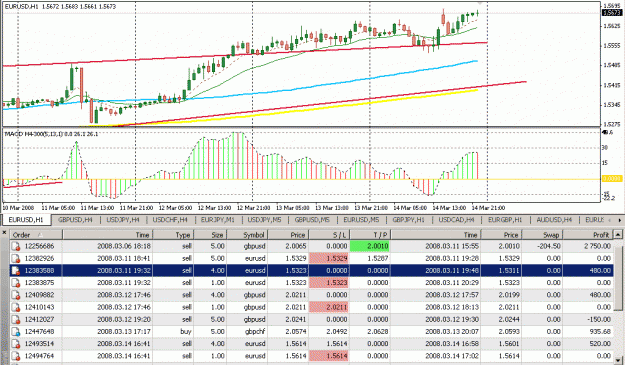The height and width of the screenshot is (365, 625).
Task: Select the AUDUSD,H4 chart tab
Action: [554, 220]
